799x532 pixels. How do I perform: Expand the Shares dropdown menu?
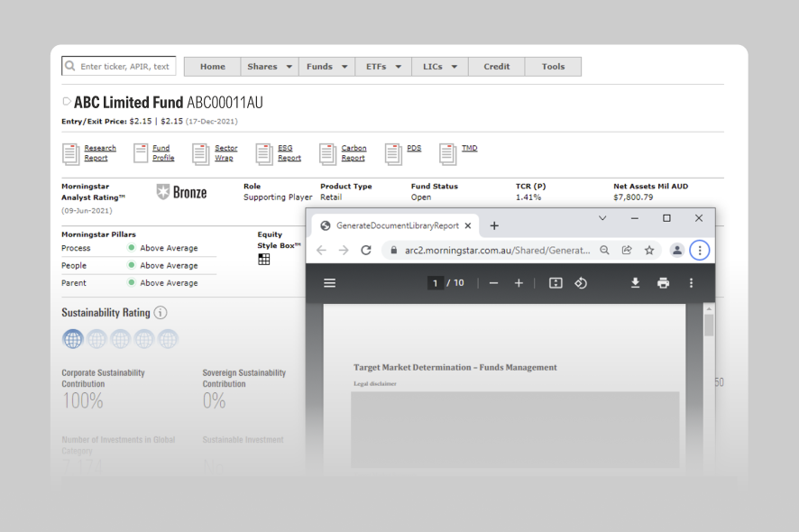click(270, 67)
